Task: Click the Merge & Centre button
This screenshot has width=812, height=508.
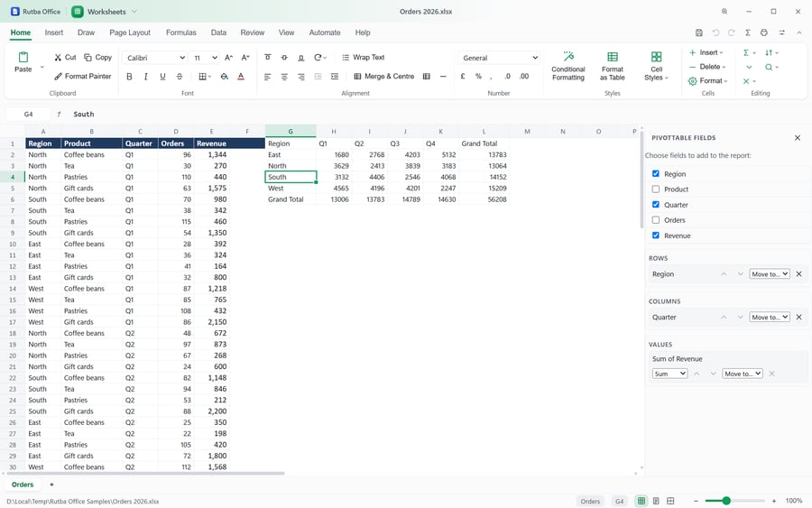Action: [383, 76]
